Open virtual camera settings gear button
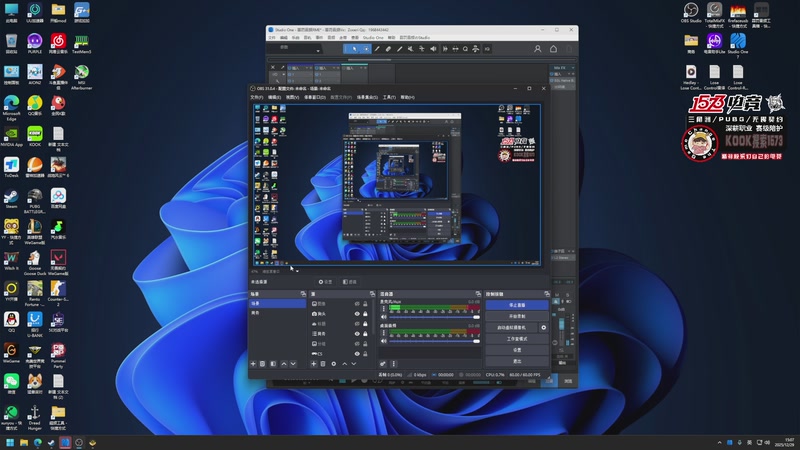 544,327
